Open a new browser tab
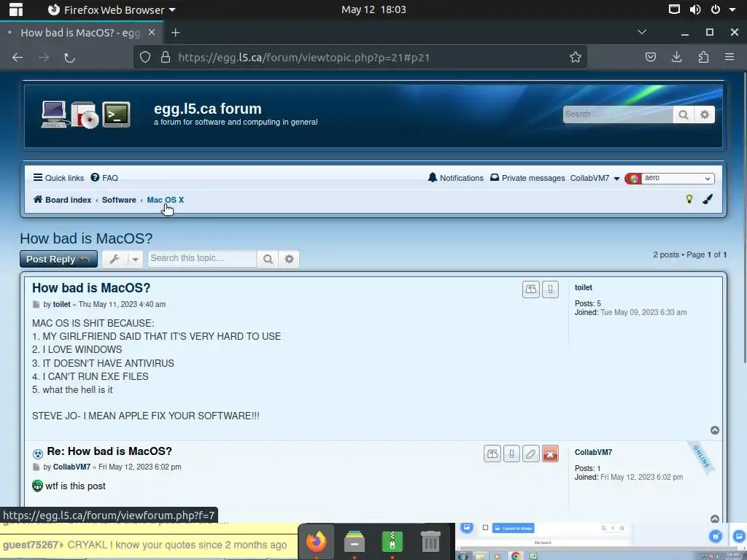This screenshot has width=747, height=560. click(175, 32)
